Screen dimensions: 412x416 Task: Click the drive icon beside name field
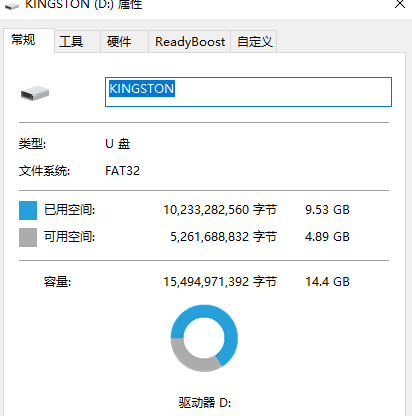click(35, 93)
